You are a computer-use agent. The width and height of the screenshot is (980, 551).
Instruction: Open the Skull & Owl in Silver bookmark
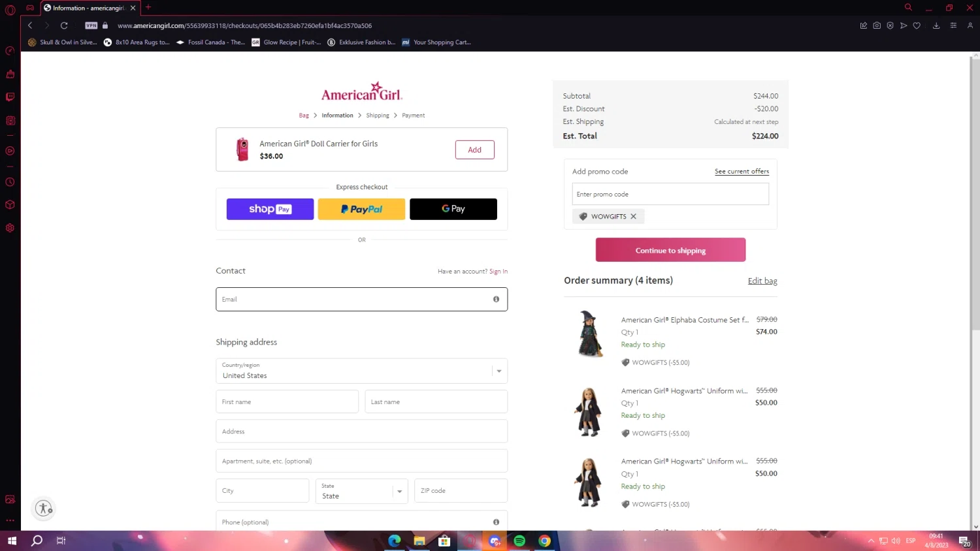coord(62,42)
